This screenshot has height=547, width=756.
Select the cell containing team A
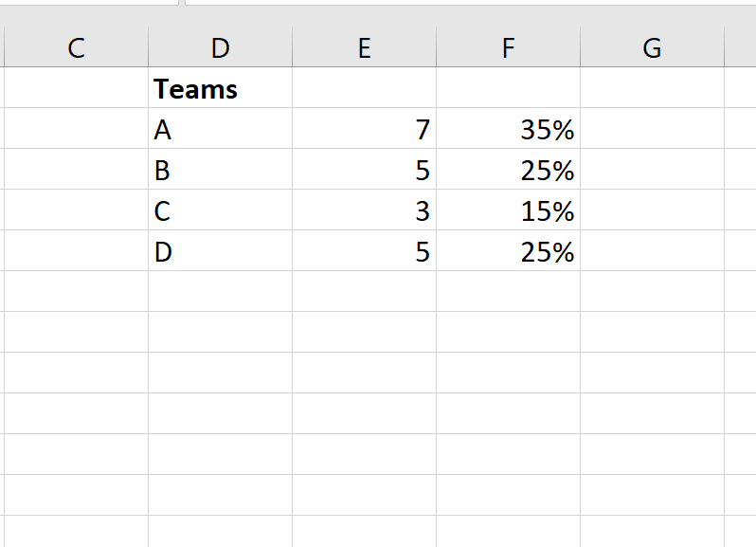pyautogui.click(x=221, y=128)
